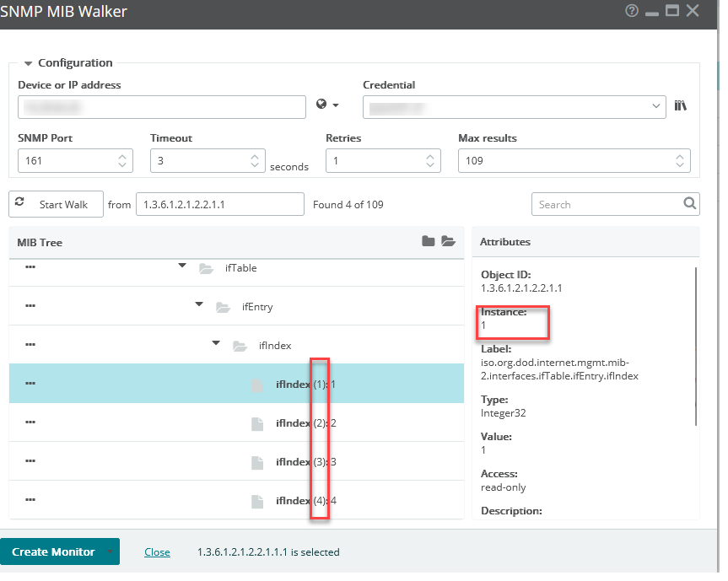This screenshot has height=581, width=728.
Task: Click the Close link
Action: click(x=157, y=551)
